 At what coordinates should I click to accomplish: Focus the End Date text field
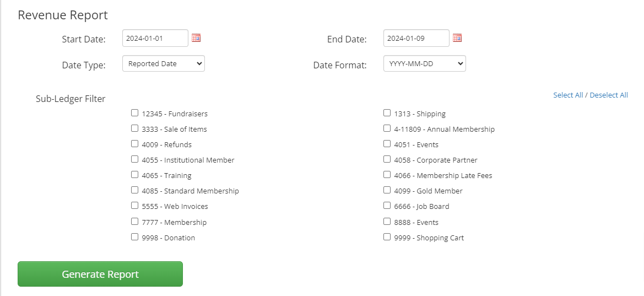(416, 38)
